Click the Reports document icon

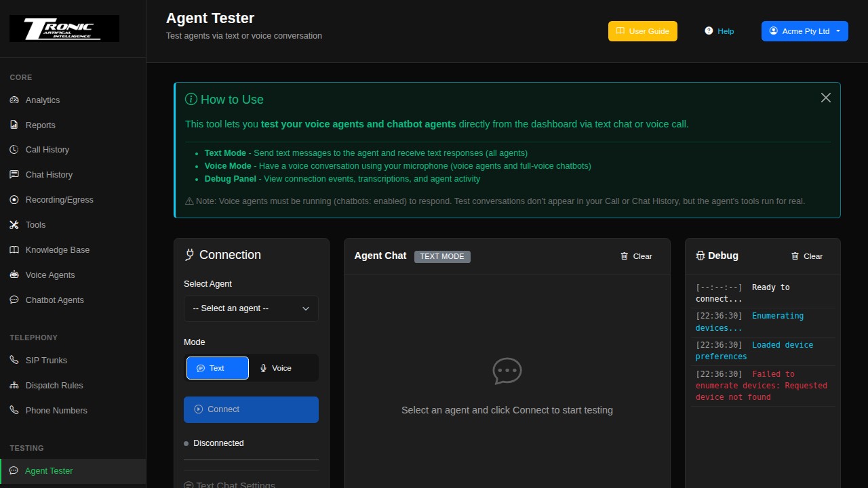click(14, 125)
